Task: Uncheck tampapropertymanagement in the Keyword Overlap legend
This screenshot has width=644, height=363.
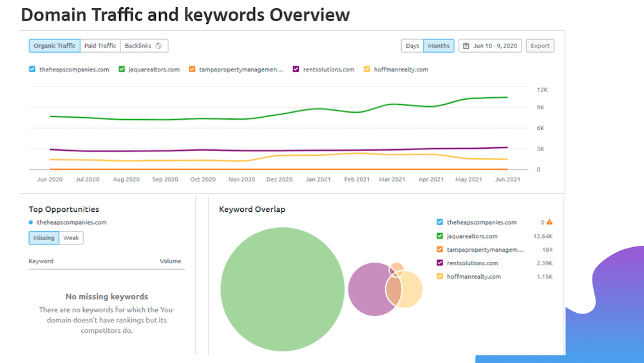Action: (440, 249)
